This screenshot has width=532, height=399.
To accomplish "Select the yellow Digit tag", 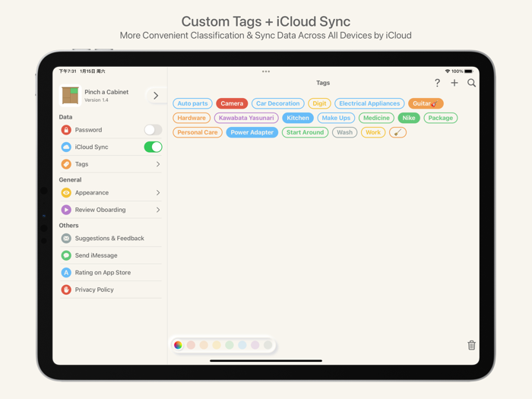I will pos(319,103).
